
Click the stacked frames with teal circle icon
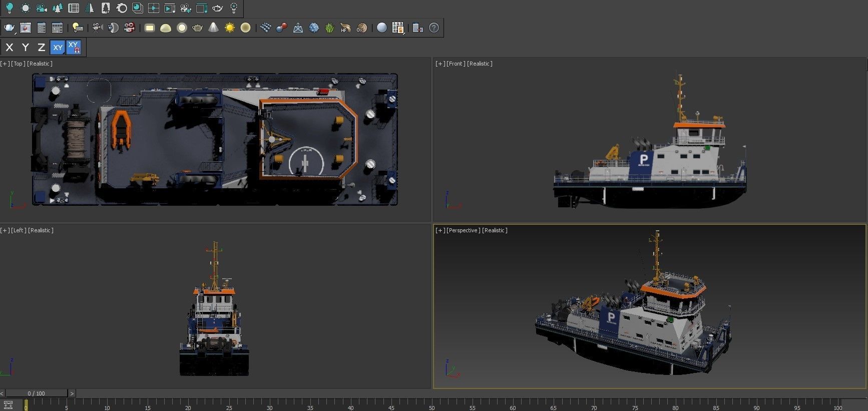coord(138,8)
